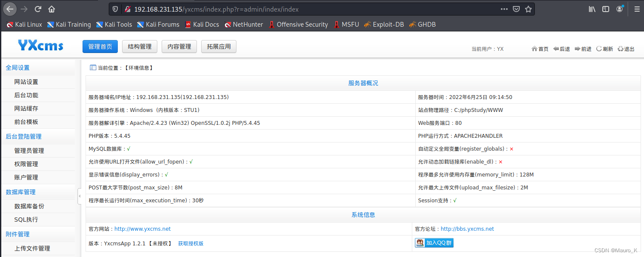The height and width of the screenshot is (257, 644).
Task: Collapse the 附件管理 sidebar section
Action: pos(18,234)
